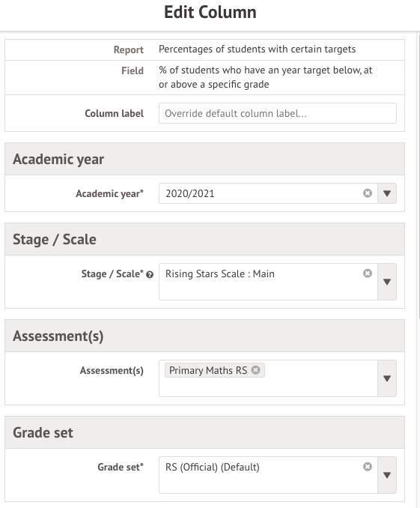Expand the Grade set dropdown arrow
Screen dimensions: 420x508
pyautogui.click(x=387, y=475)
